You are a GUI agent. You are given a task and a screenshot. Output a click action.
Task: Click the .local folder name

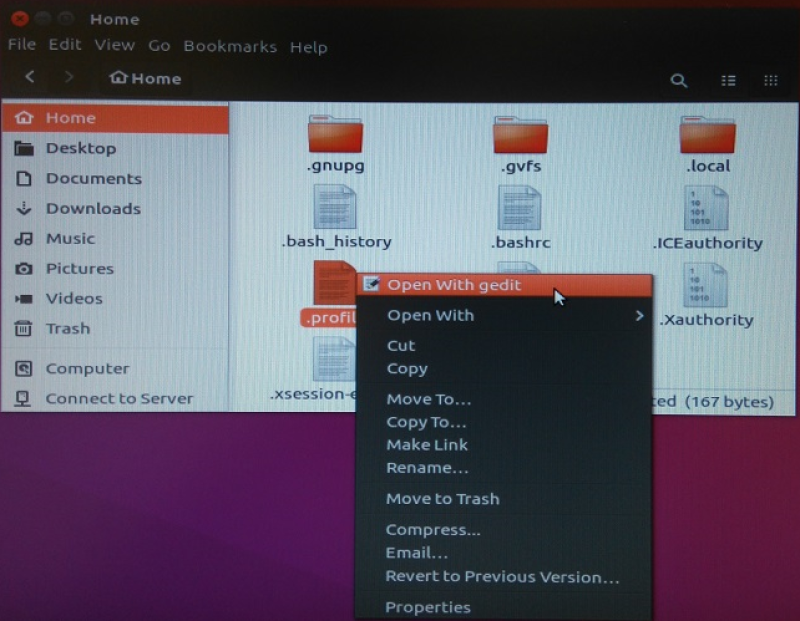click(708, 166)
